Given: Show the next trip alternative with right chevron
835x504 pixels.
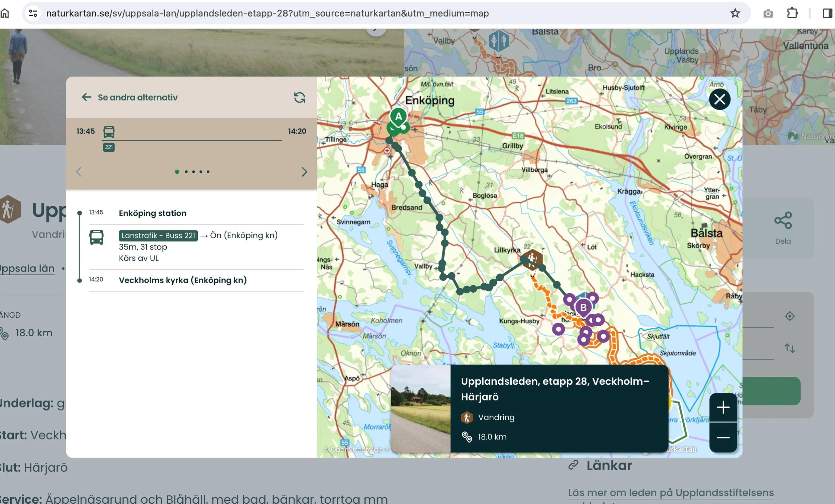Looking at the screenshot, I should tap(304, 171).
